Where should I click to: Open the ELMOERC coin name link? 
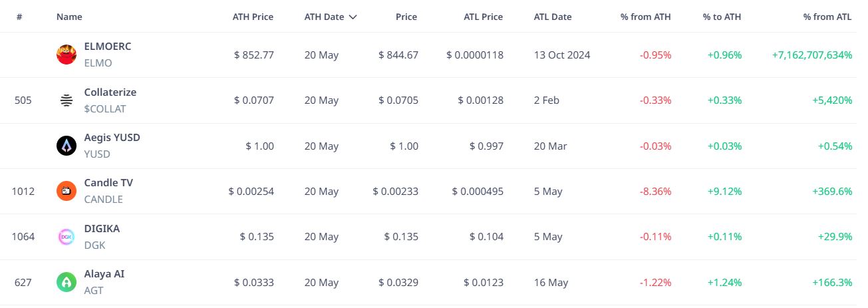point(108,47)
